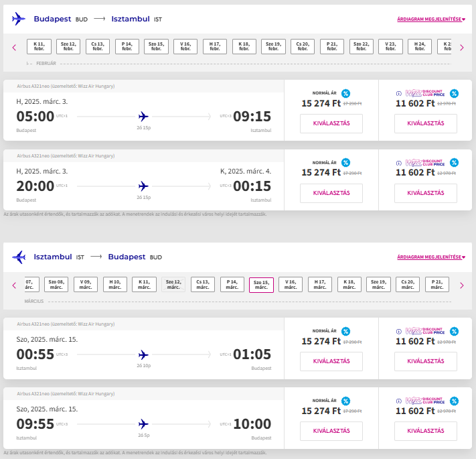Click info icon beside Wizz Discount Club on 05:00 flight
476x459 pixels.
click(x=399, y=93)
